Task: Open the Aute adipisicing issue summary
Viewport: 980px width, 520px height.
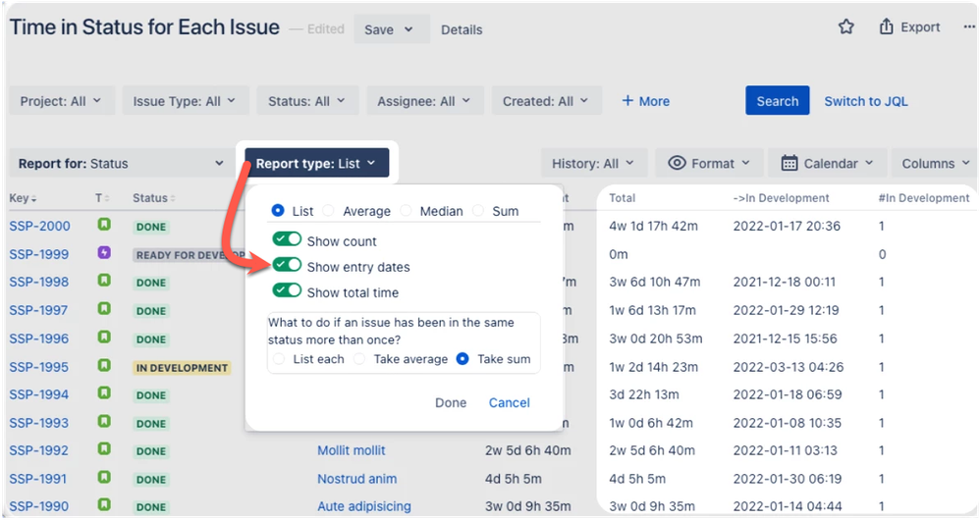Action: (x=364, y=506)
